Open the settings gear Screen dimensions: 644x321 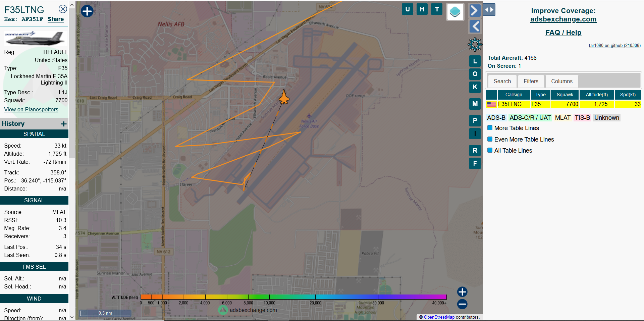[475, 44]
